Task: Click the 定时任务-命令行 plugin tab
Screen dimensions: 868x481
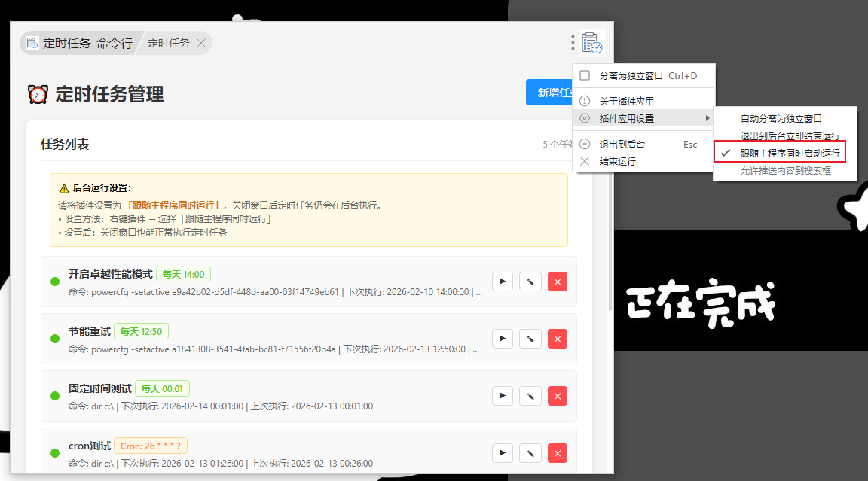Action: point(80,43)
